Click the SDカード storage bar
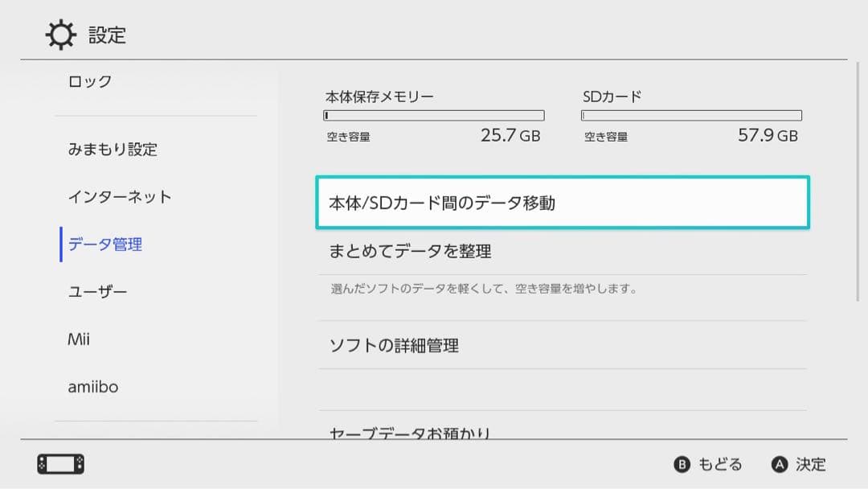868x489 pixels. [x=691, y=113]
